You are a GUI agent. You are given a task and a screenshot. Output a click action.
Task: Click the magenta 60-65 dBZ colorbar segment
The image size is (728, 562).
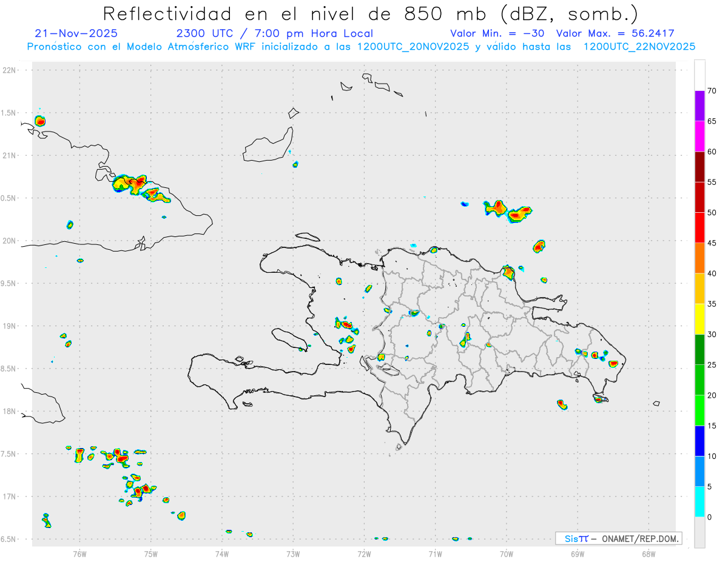pos(699,136)
